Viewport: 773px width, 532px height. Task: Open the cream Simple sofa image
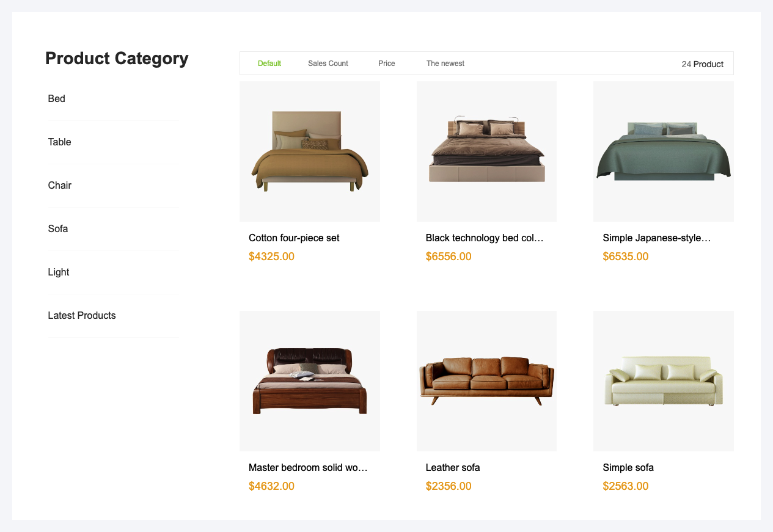point(664,381)
